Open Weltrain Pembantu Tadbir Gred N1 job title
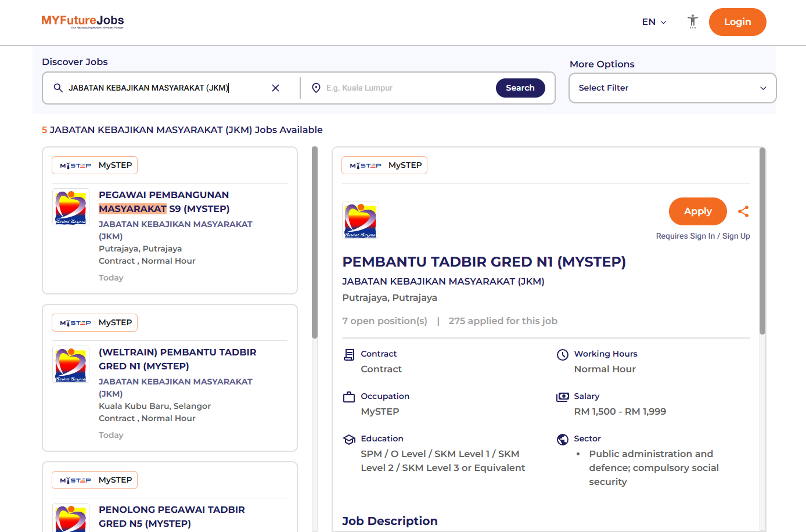The image size is (806, 532). coord(178,359)
